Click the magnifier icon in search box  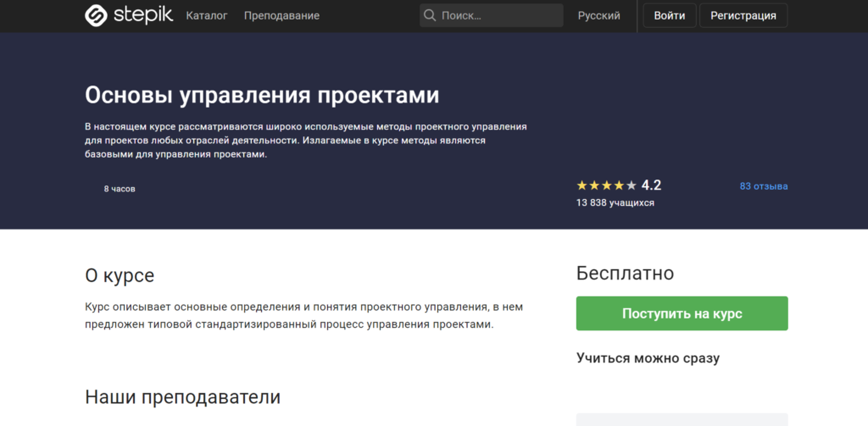click(430, 15)
